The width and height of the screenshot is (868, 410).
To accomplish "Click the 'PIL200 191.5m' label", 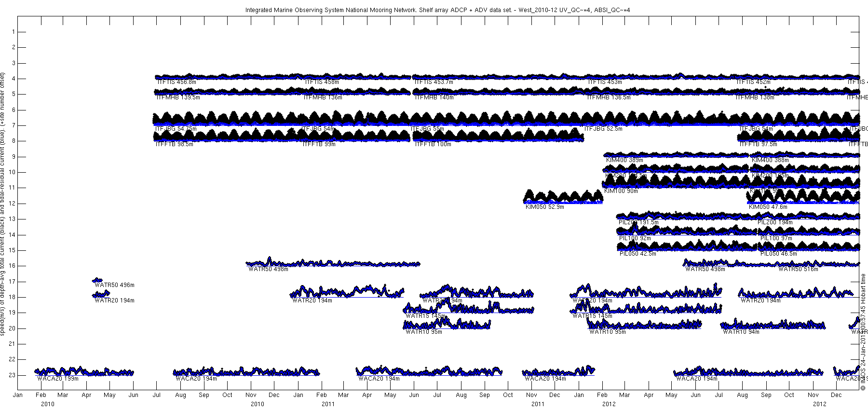I will [638, 222].
